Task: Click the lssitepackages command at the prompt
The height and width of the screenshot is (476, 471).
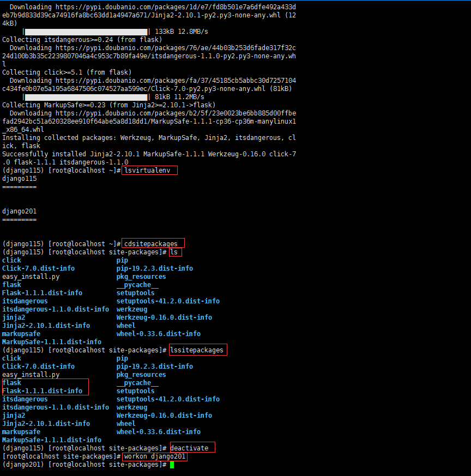Action: [x=197, y=350]
